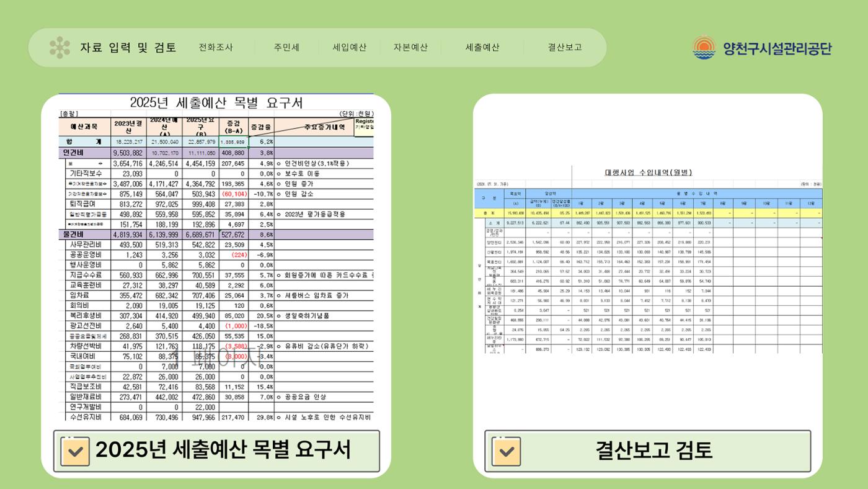868x489 pixels.
Task: Toggle the checkbox next to 2025년 세출예산 목별 요구서
Action: click(75, 451)
